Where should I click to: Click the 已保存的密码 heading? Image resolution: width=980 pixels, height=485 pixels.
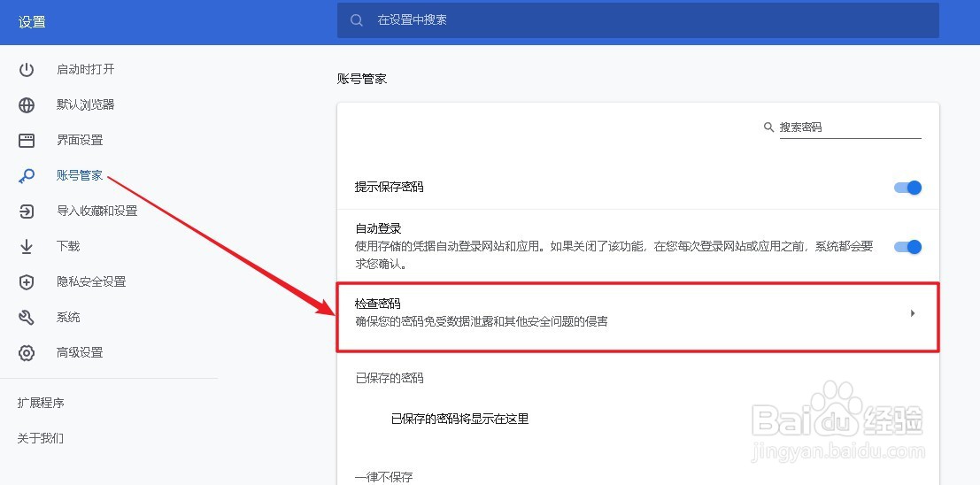click(390, 378)
